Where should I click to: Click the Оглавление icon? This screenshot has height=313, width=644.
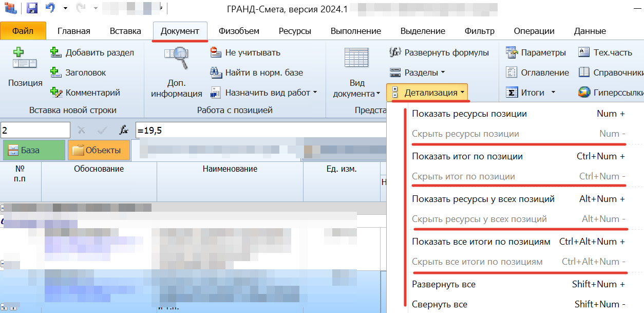(512, 72)
